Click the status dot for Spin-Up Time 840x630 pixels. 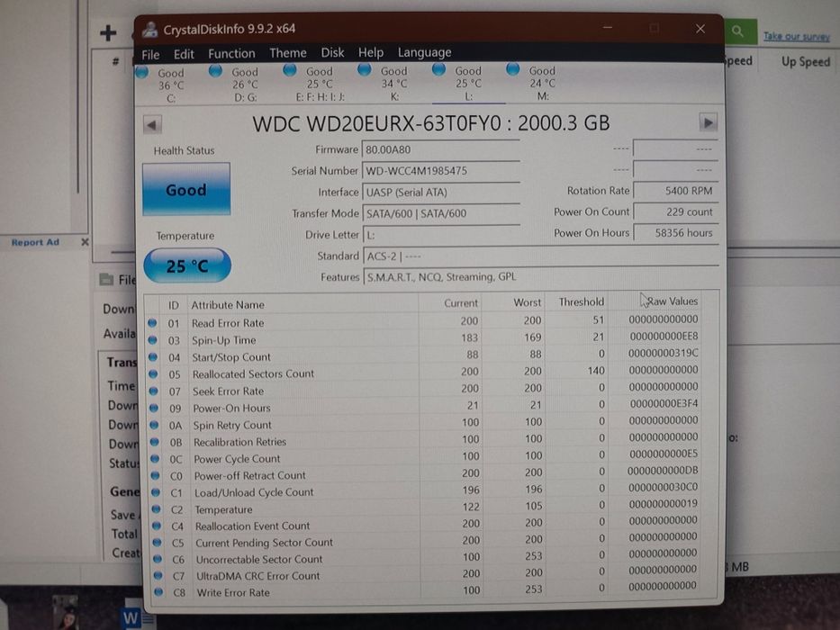[153, 339]
